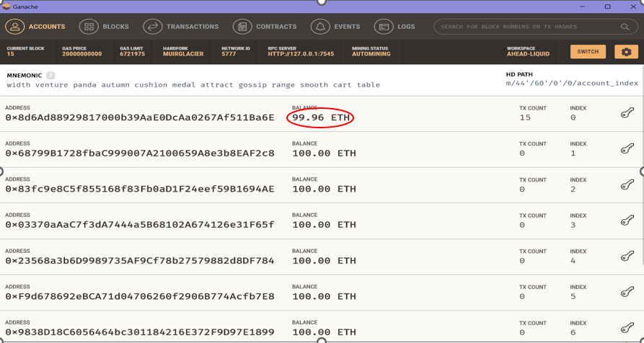Show private key for account index 3
644x343 pixels.
pos(627,220)
